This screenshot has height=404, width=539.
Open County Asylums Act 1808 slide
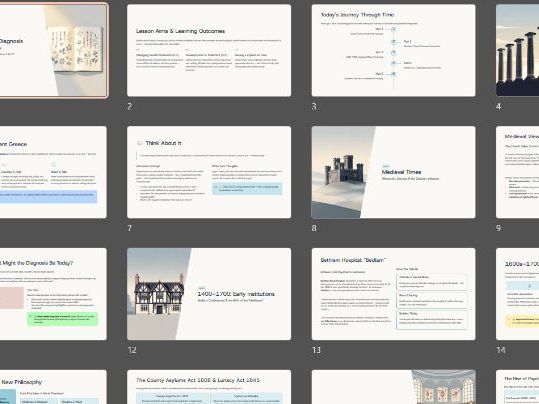(x=209, y=387)
